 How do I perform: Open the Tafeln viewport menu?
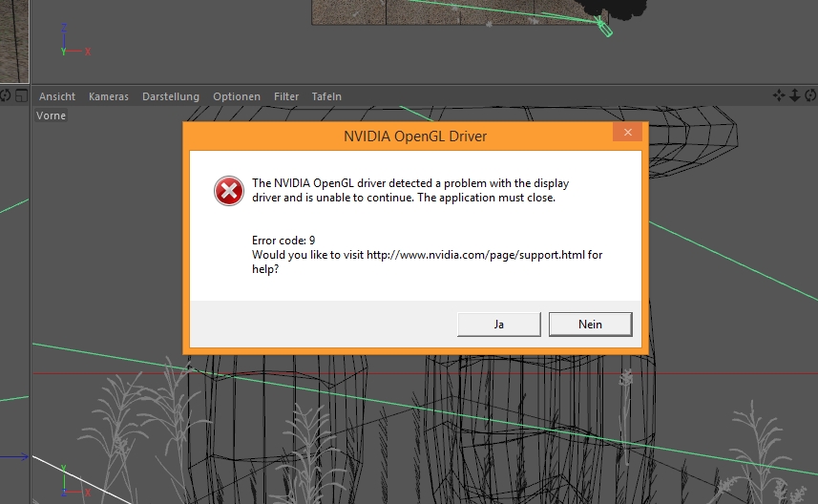click(x=326, y=96)
